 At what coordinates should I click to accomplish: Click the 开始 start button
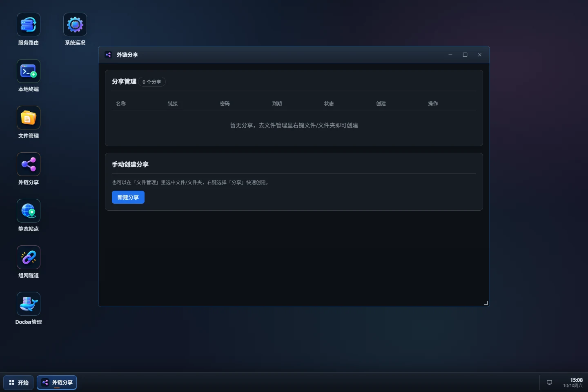(19, 383)
